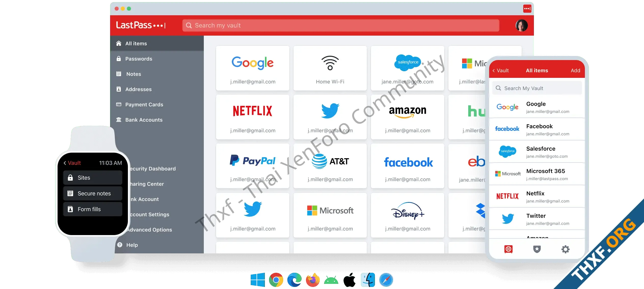Open the Amazon vault card

pyautogui.click(x=408, y=117)
